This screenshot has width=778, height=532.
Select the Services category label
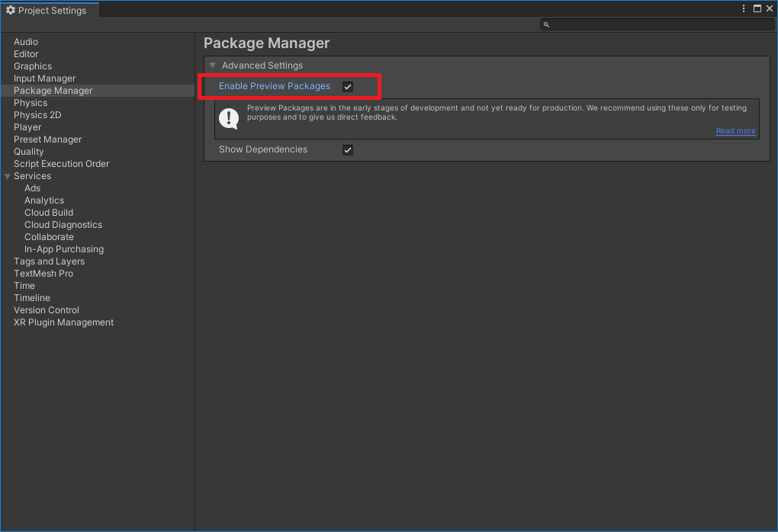32,176
